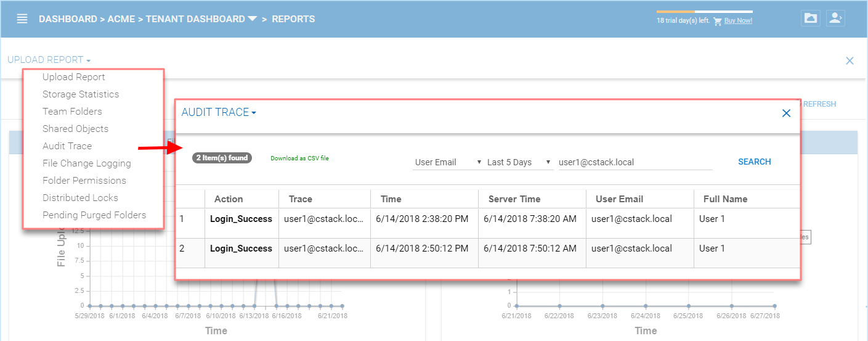The height and width of the screenshot is (341, 868).
Task: Click the shopping cart icon
Action: pyautogui.click(x=717, y=21)
